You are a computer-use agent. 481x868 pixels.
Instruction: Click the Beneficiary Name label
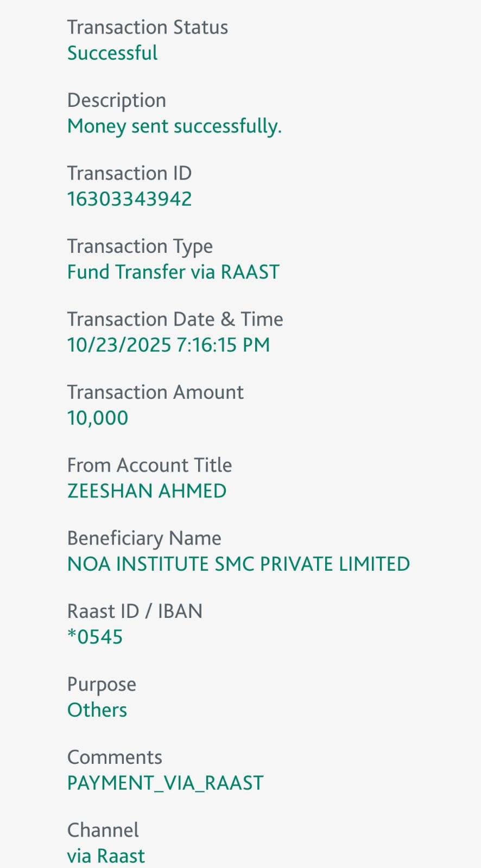pyautogui.click(x=144, y=538)
